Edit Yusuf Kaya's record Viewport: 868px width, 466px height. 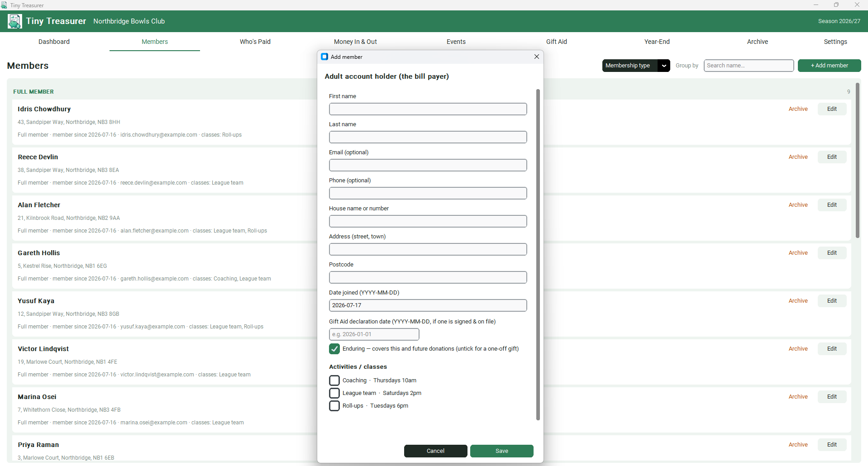point(832,301)
